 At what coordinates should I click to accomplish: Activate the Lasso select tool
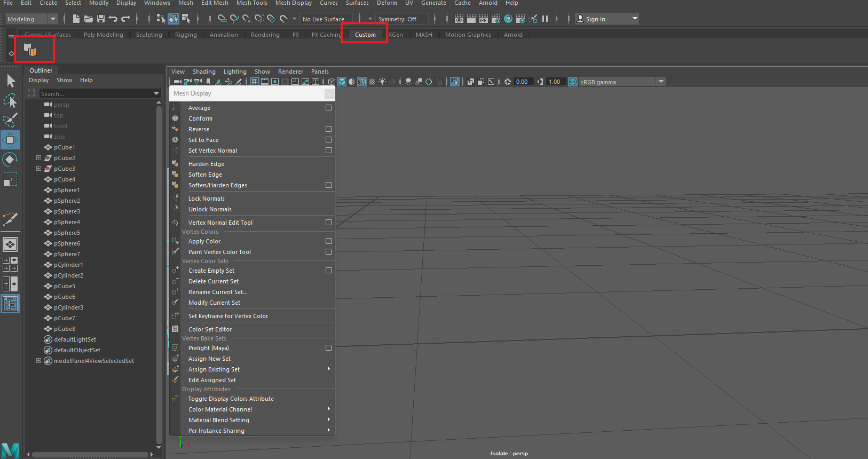11,100
